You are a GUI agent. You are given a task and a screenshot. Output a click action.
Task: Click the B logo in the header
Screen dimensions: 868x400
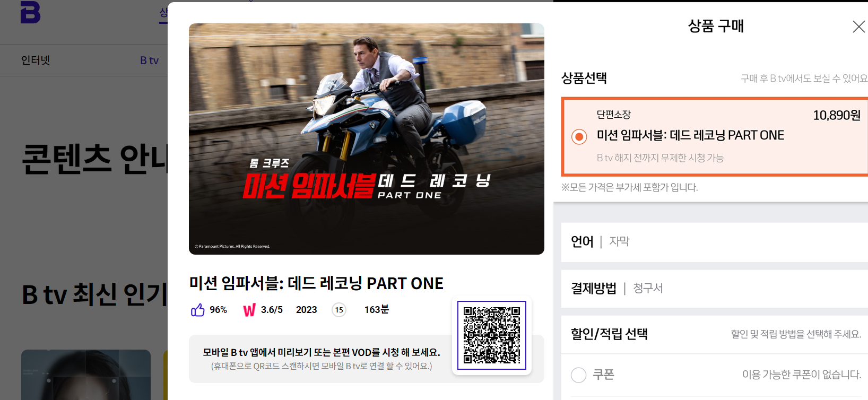30,12
